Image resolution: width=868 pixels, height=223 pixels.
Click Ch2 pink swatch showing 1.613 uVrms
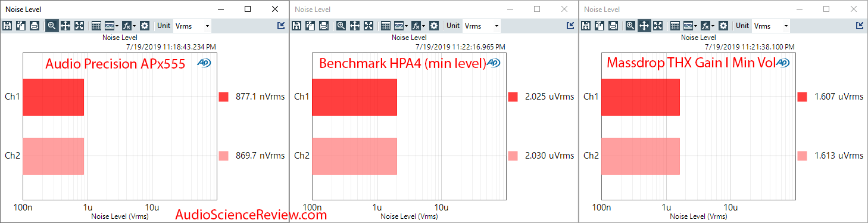click(803, 156)
